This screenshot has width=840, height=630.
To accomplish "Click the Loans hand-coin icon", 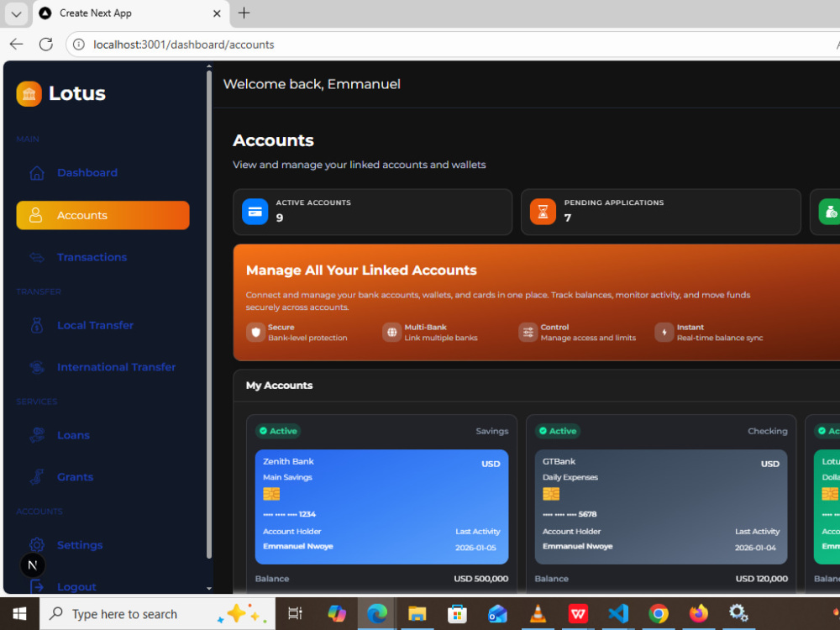I will click(x=36, y=435).
